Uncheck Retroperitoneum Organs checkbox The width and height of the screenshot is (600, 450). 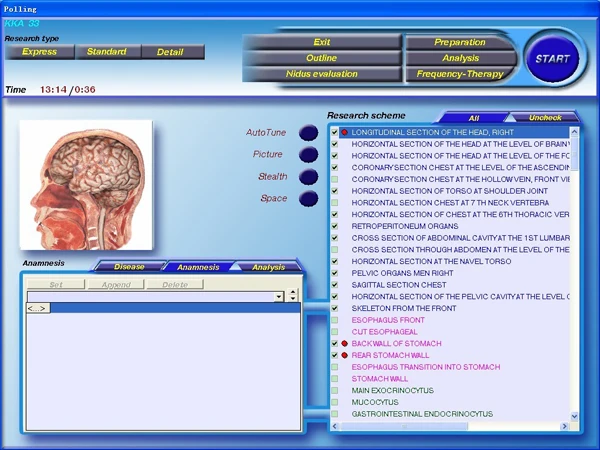[x=335, y=226]
